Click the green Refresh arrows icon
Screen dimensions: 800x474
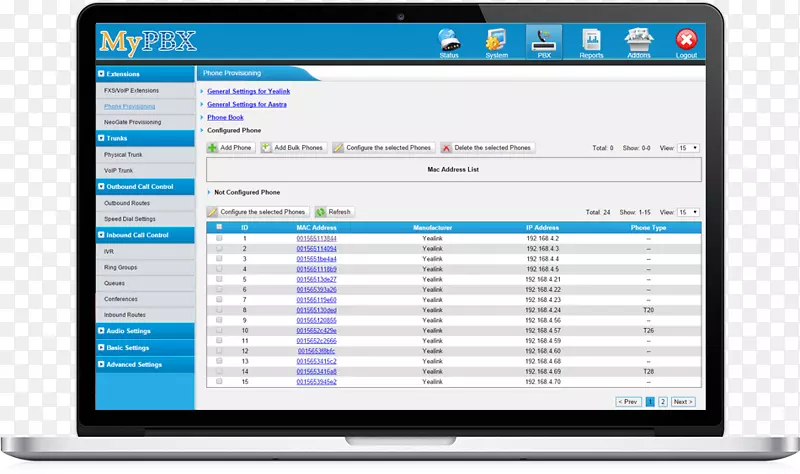[320, 212]
